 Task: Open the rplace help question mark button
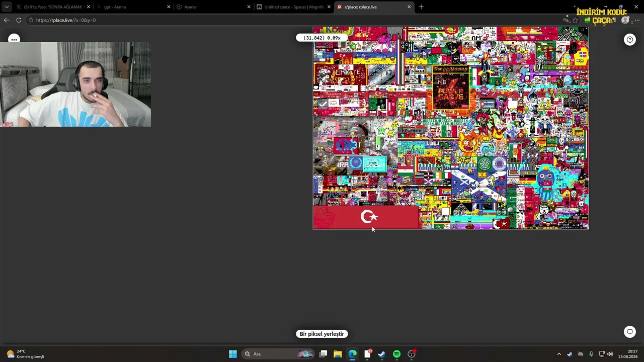(x=629, y=40)
